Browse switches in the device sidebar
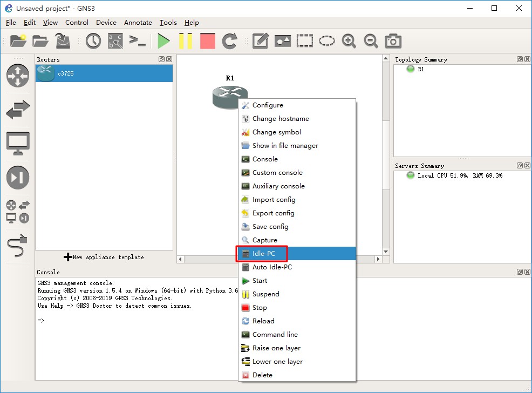Viewport: 532px width, 393px height. coord(18,109)
